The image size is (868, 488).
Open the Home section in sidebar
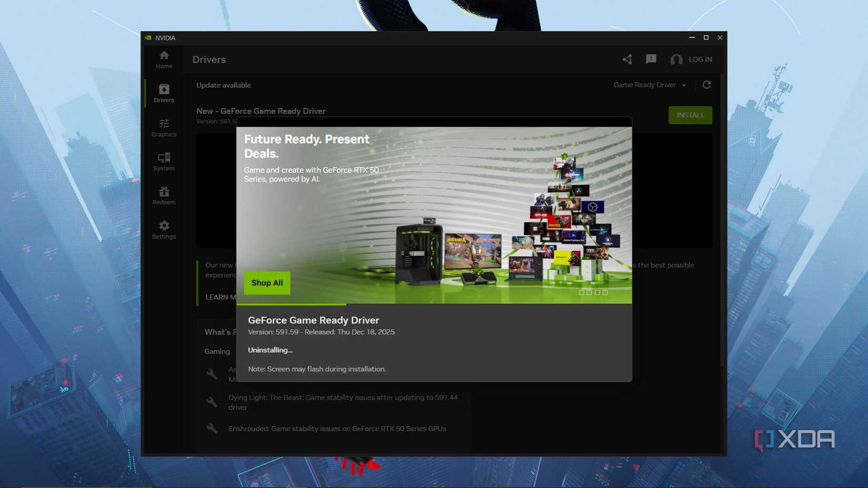[x=164, y=59]
